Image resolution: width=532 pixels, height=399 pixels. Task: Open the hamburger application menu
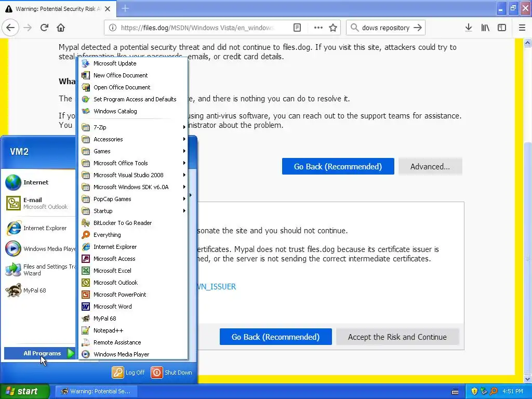pos(522,28)
